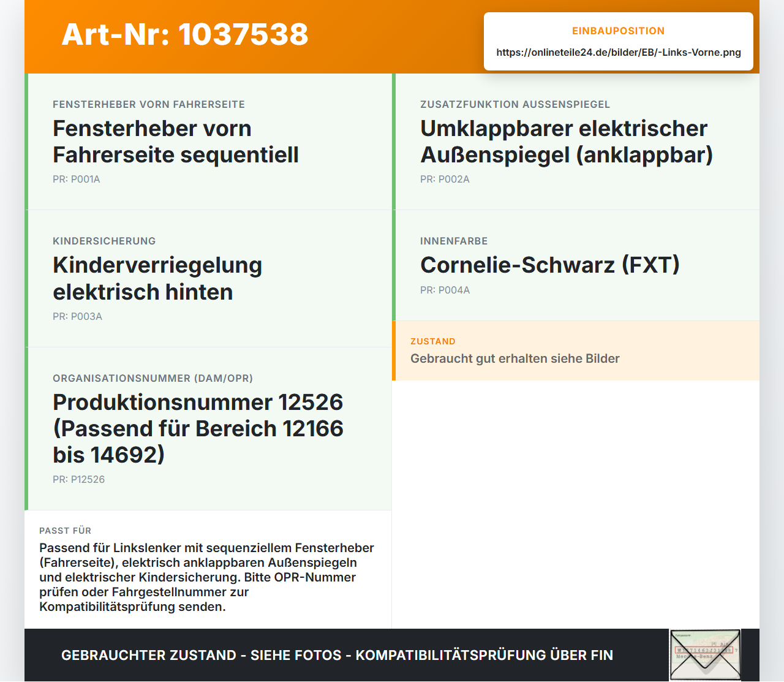The height and width of the screenshot is (682, 784).
Task: Click the PASST FÜR label
Action: 65,531
